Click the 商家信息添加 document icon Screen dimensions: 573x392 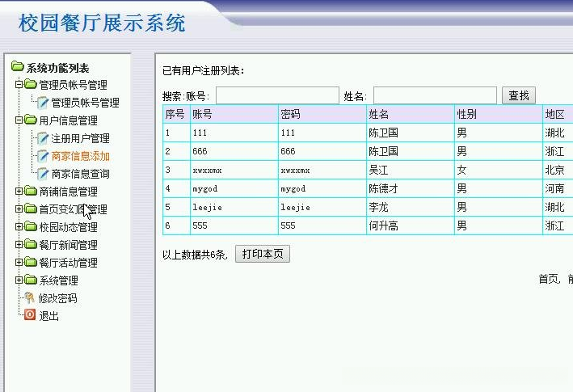click(43, 156)
